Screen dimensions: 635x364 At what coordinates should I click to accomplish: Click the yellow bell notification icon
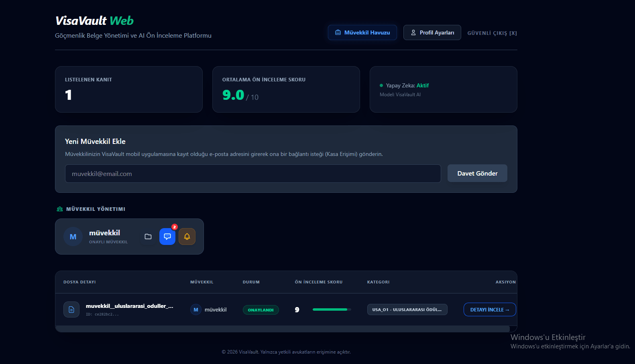click(187, 237)
